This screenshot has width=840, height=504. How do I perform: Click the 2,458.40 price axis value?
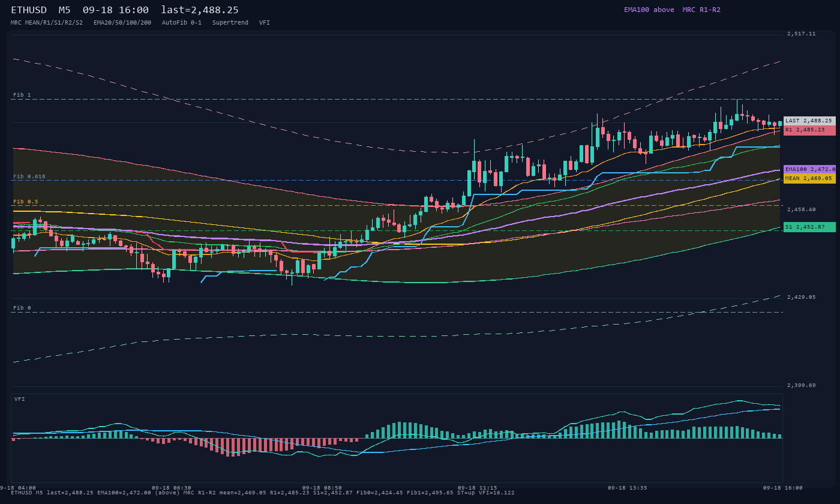pos(802,209)
